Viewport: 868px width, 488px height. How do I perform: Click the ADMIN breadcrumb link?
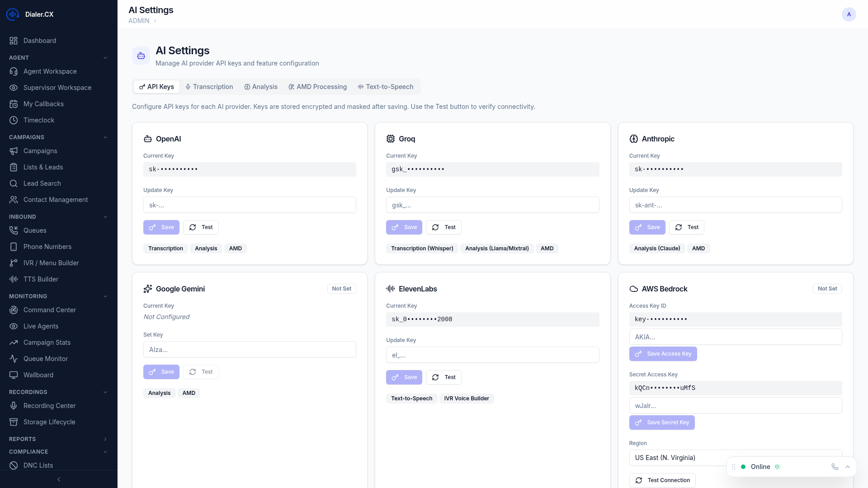pos(138,20)
